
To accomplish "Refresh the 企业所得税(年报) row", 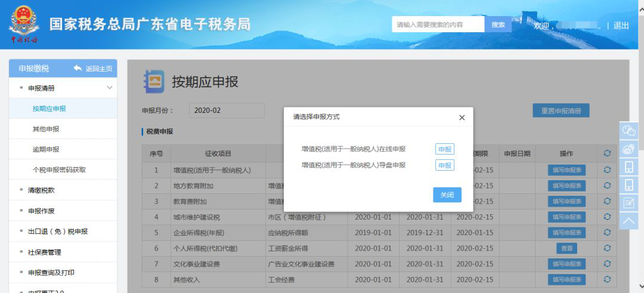I will point(607,232).
